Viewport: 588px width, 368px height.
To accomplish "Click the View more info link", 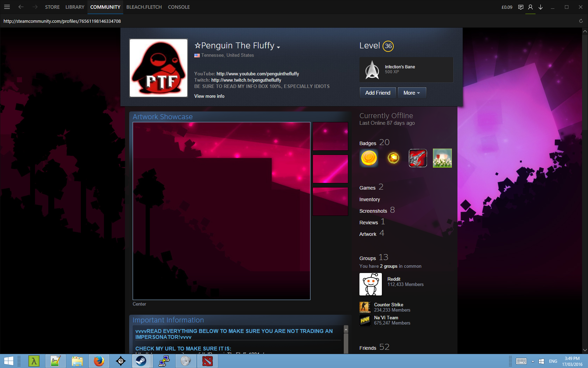I will coord(209,96).
